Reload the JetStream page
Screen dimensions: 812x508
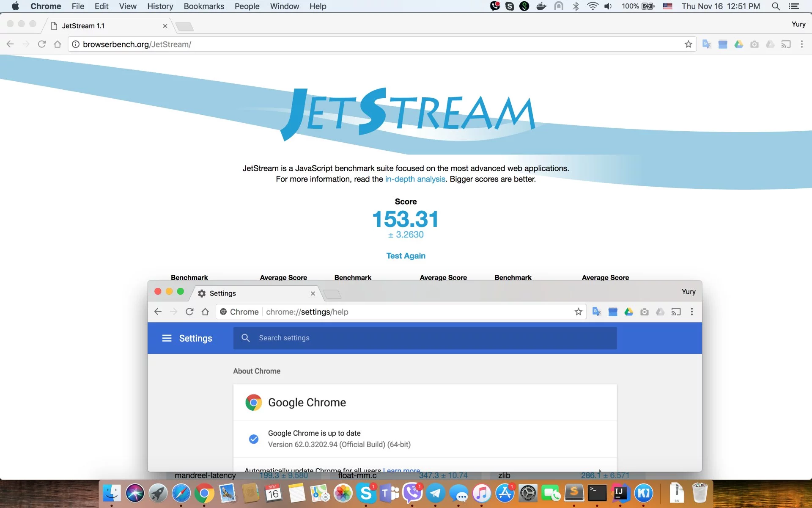[x=41, y=44]
